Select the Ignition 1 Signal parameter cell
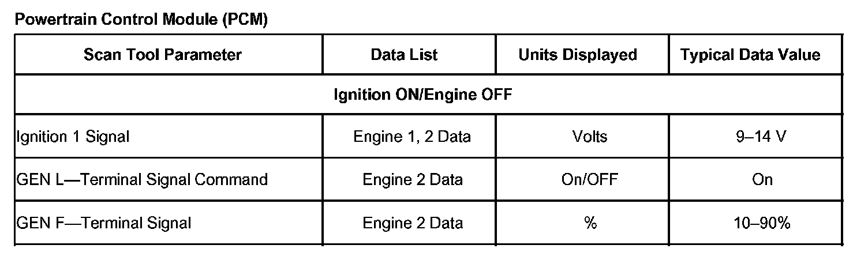 tap(73, 137)
